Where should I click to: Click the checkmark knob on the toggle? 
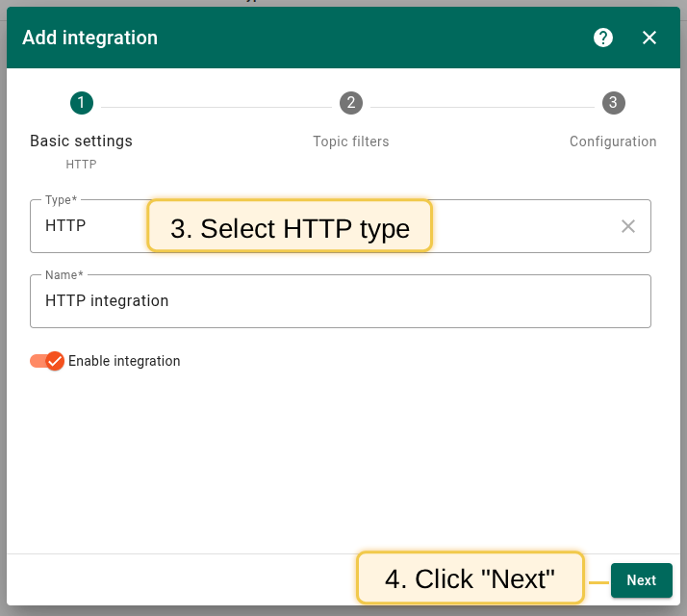click(55, 361)
